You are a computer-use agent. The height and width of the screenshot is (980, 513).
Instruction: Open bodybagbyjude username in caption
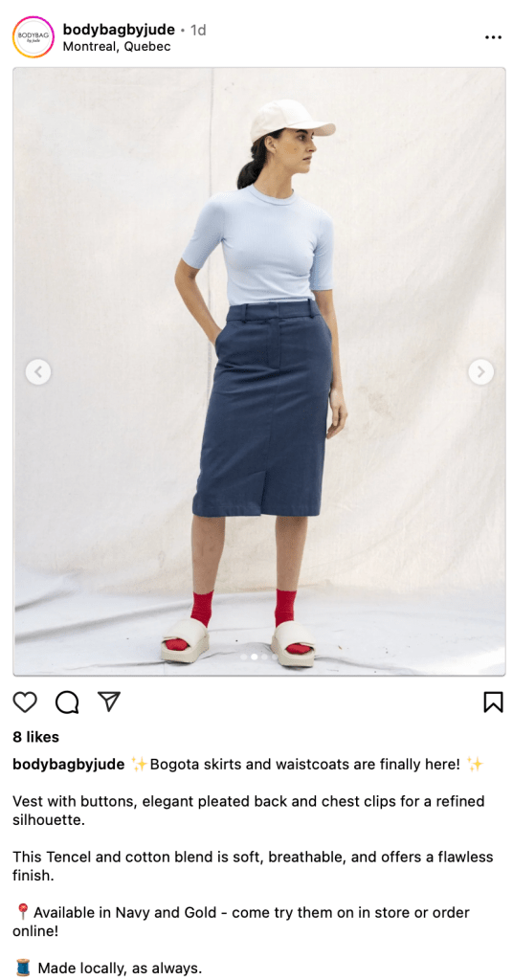click(x=69, y=765)
